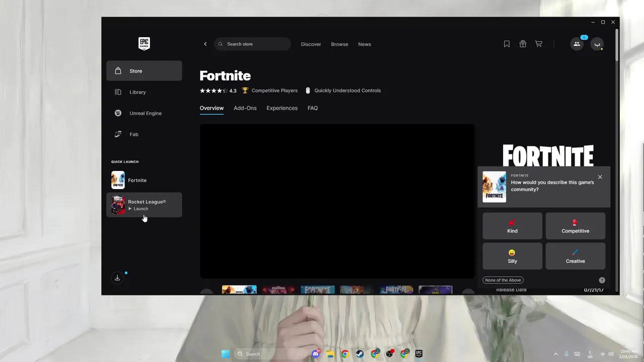Image resolution: width=644 pixels, height=362 pixels.
Task: Click the 4.3 star rating
Action: click(x=218, y=90)
